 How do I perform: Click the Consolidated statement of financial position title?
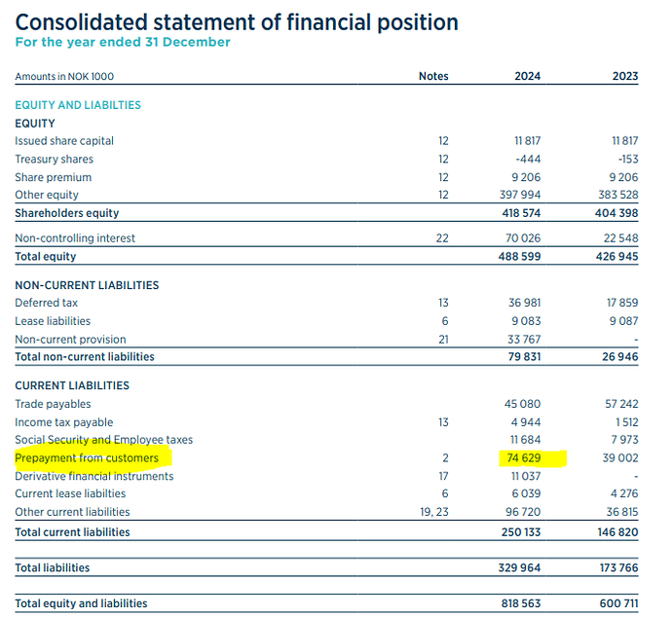[x=237, y=21]
